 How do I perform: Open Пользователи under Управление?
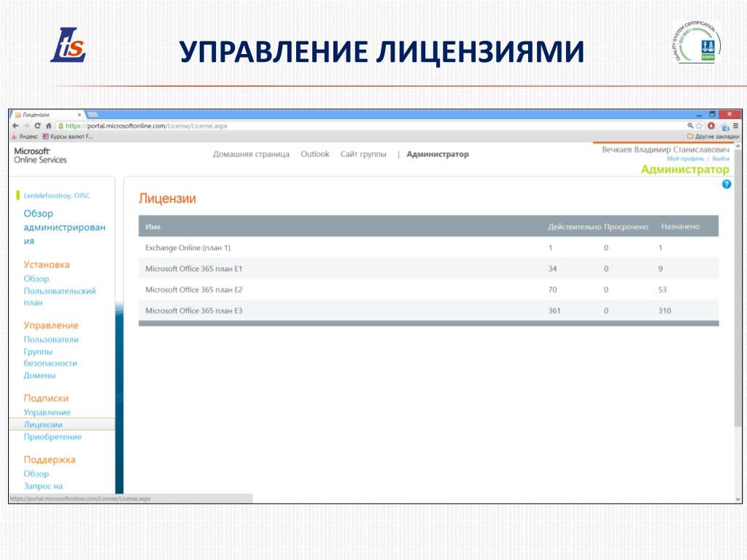tap(51, 340)
